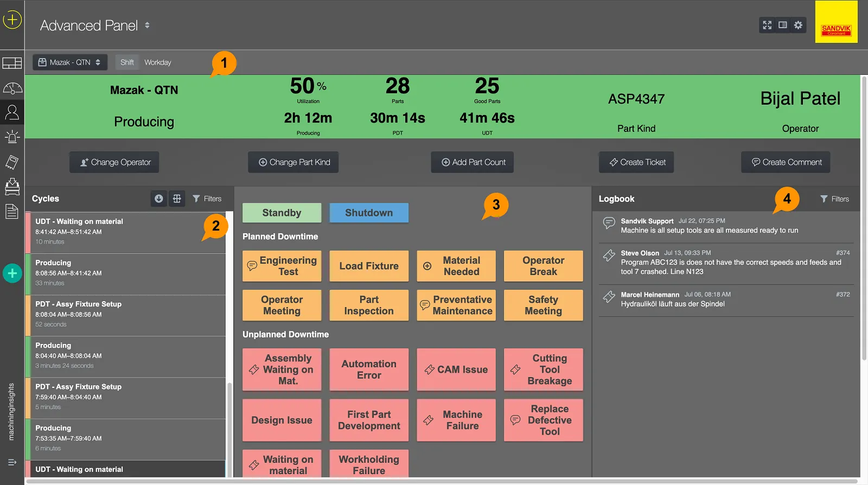Click the Change Part Kind button
868x485 pixels.
click(293, 162)
